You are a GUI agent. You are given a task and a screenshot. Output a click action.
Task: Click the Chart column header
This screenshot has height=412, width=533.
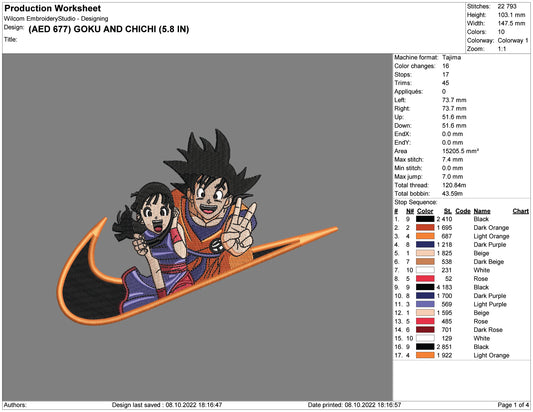(520, 211)
